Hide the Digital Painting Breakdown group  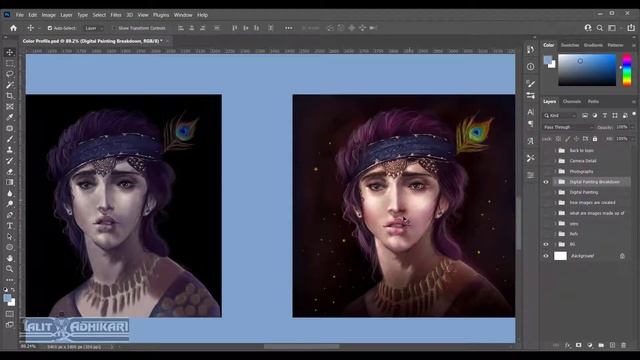(546, 182)
